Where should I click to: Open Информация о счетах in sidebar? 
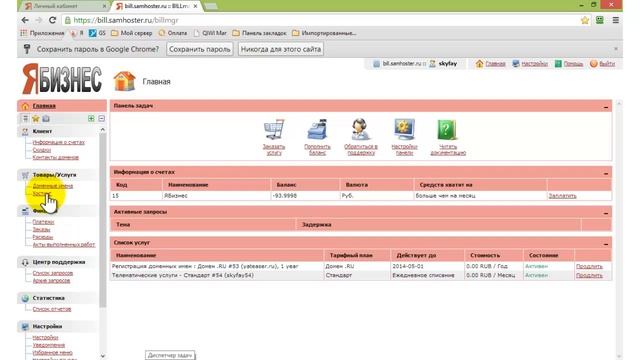click(59, 142)
